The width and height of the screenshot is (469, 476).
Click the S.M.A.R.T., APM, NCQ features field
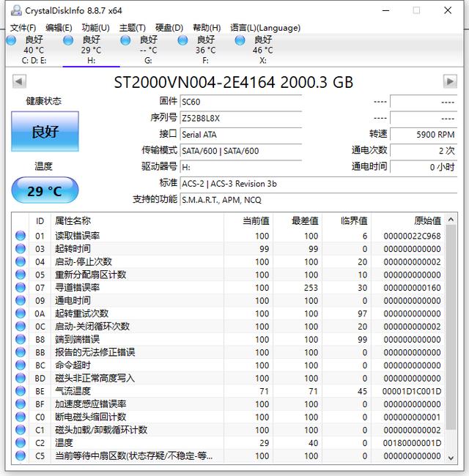(319, 200)
